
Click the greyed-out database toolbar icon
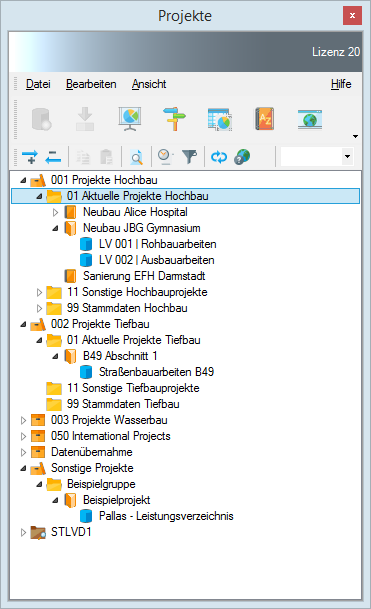42,119
